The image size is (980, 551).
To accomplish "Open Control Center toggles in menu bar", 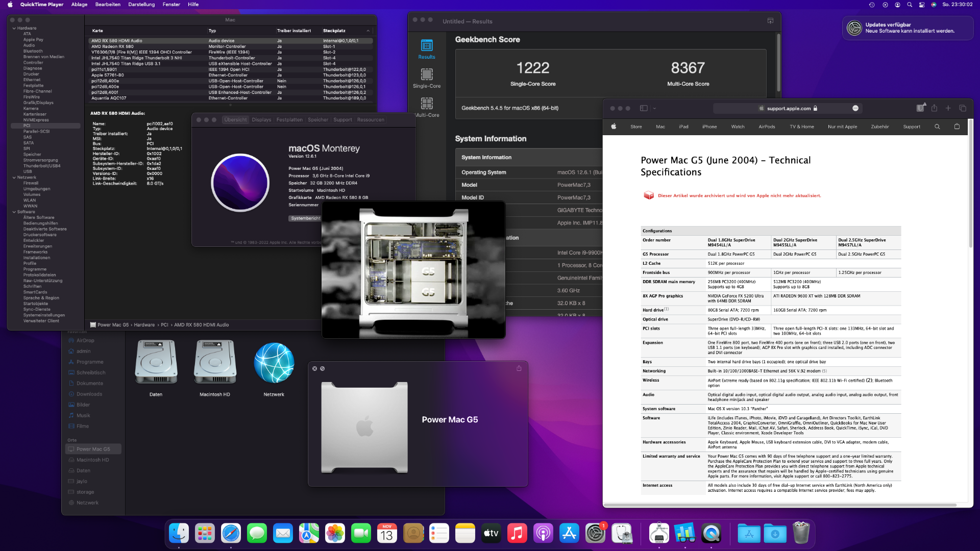I will 922,5.
